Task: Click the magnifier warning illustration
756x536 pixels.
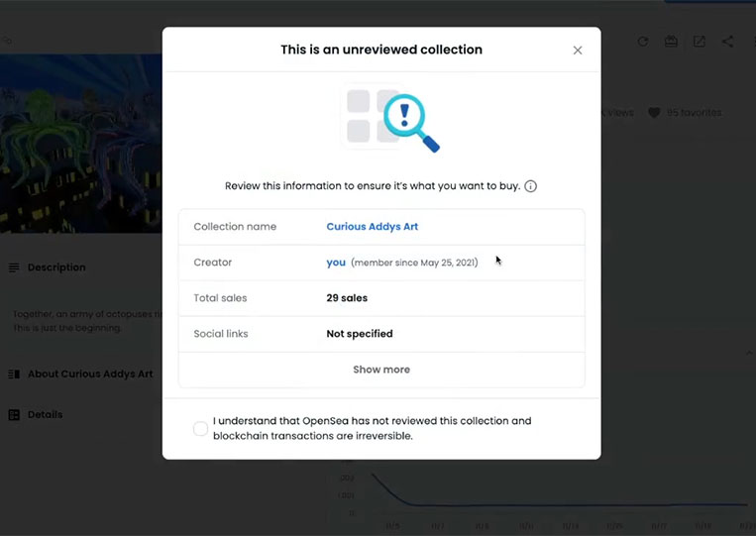Action: (x=390, y=120)
